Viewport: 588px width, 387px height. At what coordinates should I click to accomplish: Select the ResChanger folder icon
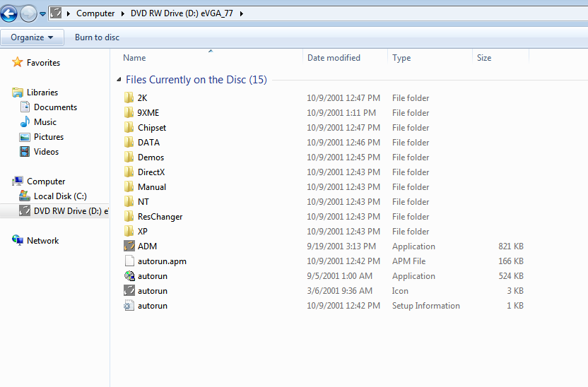tap(129, 216)
